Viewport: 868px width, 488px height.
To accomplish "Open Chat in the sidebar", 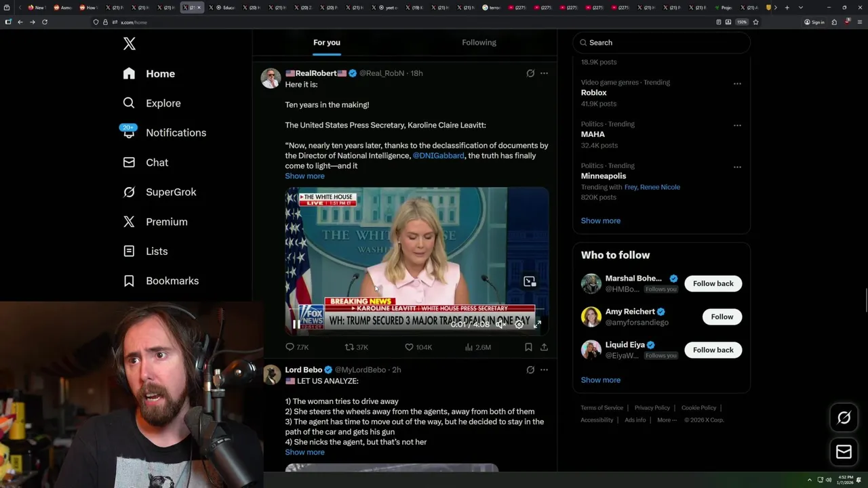I will tap(146, 163).
